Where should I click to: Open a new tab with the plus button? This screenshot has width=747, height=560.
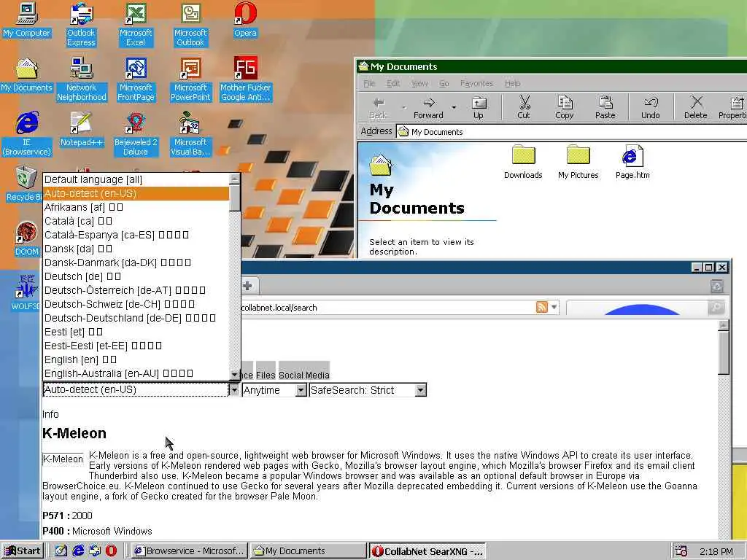[x=247, y=286]
